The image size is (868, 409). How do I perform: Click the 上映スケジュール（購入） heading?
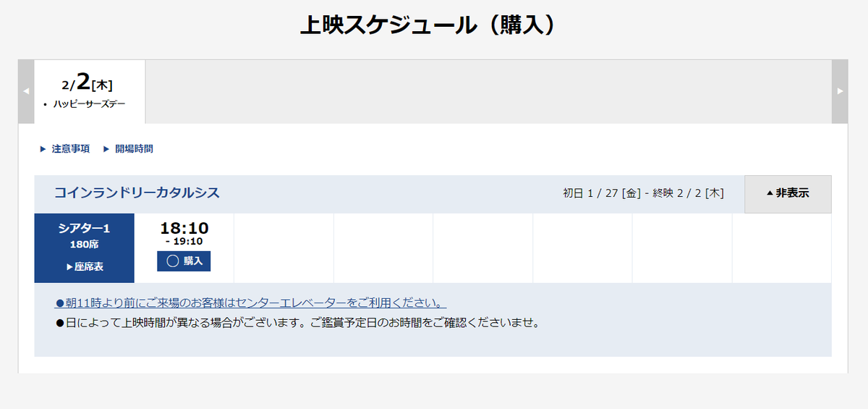[432, 25]
